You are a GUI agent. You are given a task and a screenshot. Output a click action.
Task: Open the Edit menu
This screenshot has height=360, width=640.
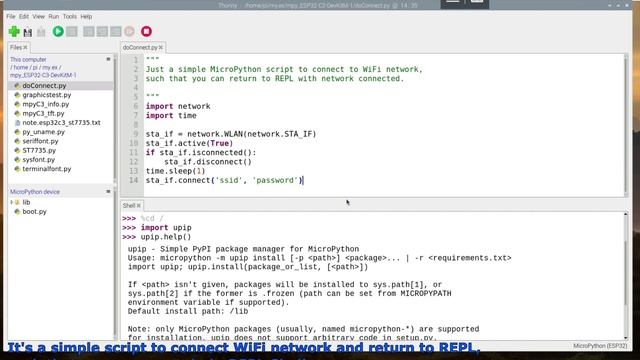tap(24, 16)
